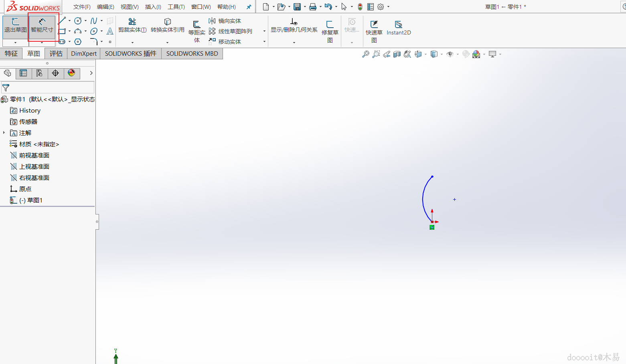Select the Line sketch tool
Viewport: 626px width, 364px height.
tap(62, 21)
